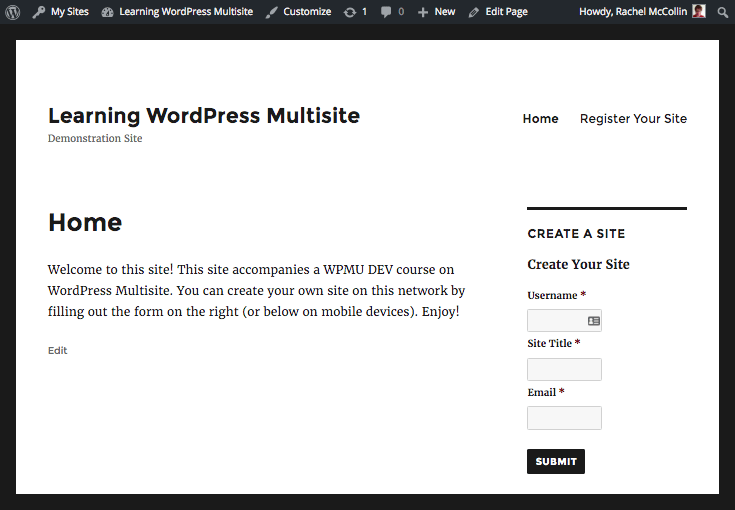735x510 pixels.
Task: Open Register Your Site navigation link
Action: click(633, 119)
